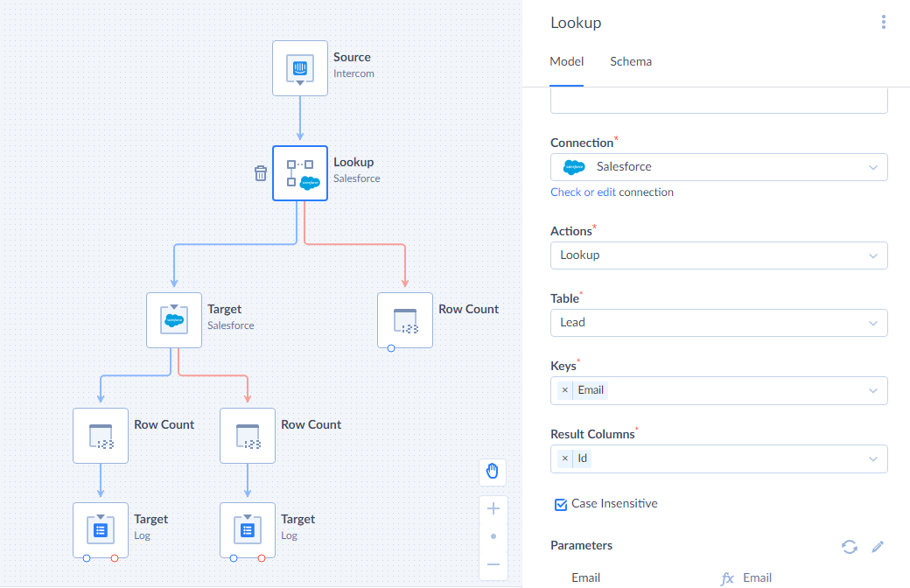The height and width of the screenshot is (588, 910).
Task: Delete the Lookup node with trash icon
Action: coord(261,173)
